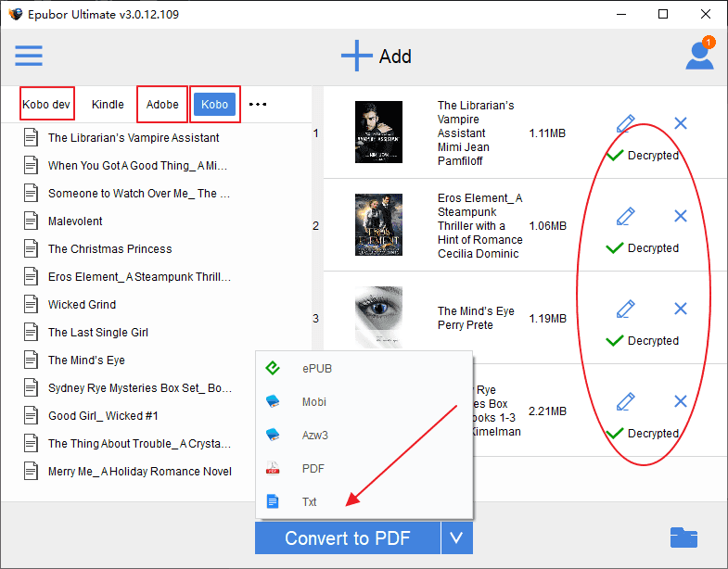728x569 pixels.
Task: Select The Last Single Girl book
Action: click(x=98, y=333)
